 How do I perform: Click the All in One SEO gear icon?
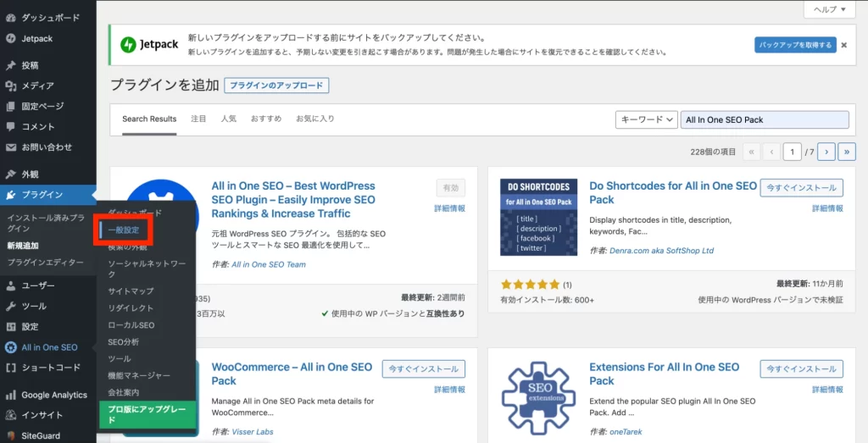pyautogui.click(x=10, y=347)
